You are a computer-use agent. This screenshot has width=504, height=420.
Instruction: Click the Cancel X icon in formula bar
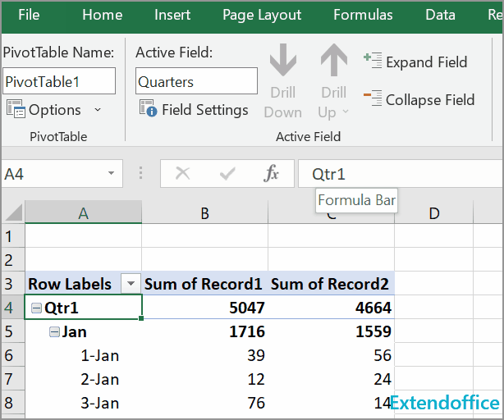183,173
